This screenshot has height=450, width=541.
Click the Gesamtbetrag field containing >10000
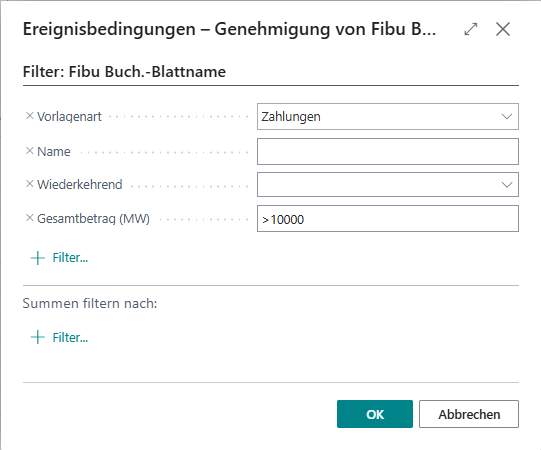pyautogui.click(x=387, y=218)
